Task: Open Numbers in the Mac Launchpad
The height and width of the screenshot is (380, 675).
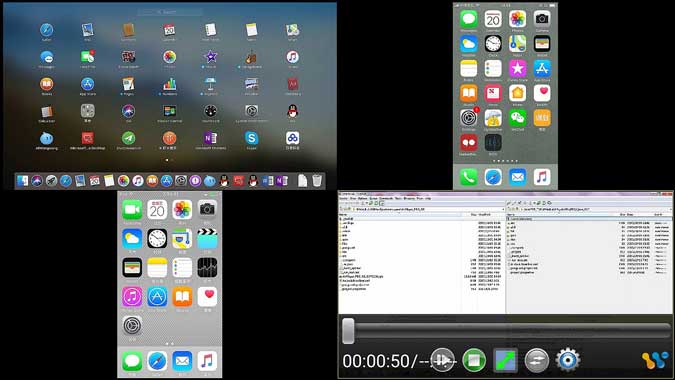Action: [169, 84]
